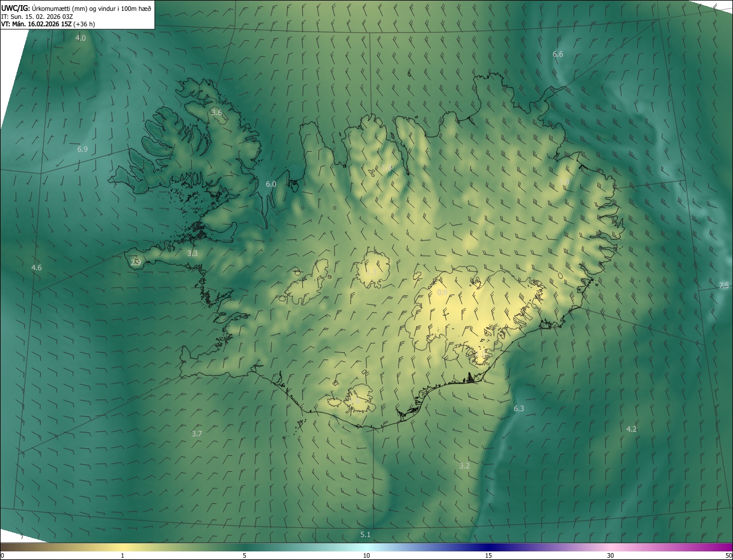Click the map value 3.3
The height and width of the screenshot is (560, 733).
pyautogui.click(x=192, y=253)
